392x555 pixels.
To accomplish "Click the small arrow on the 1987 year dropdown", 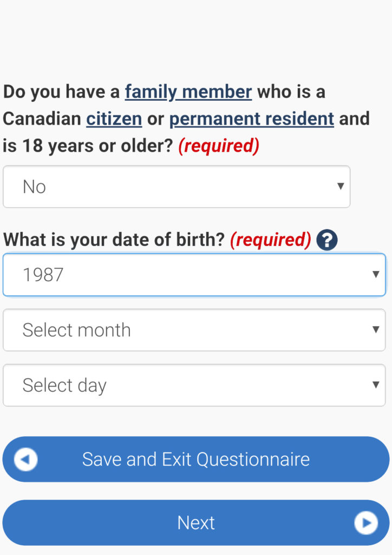I will pos(376,274).
